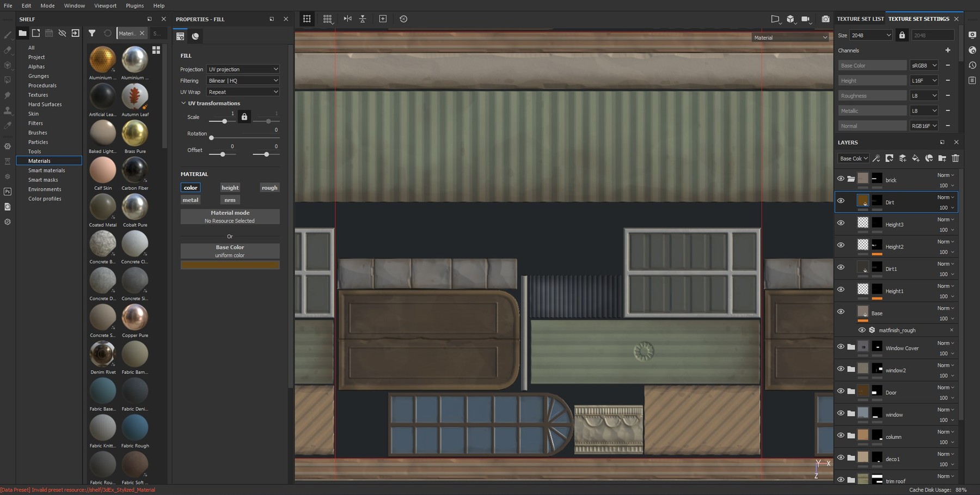Open the video camera settings icon
This screenshot has height=495, width=980.
(x=806, y=19)
